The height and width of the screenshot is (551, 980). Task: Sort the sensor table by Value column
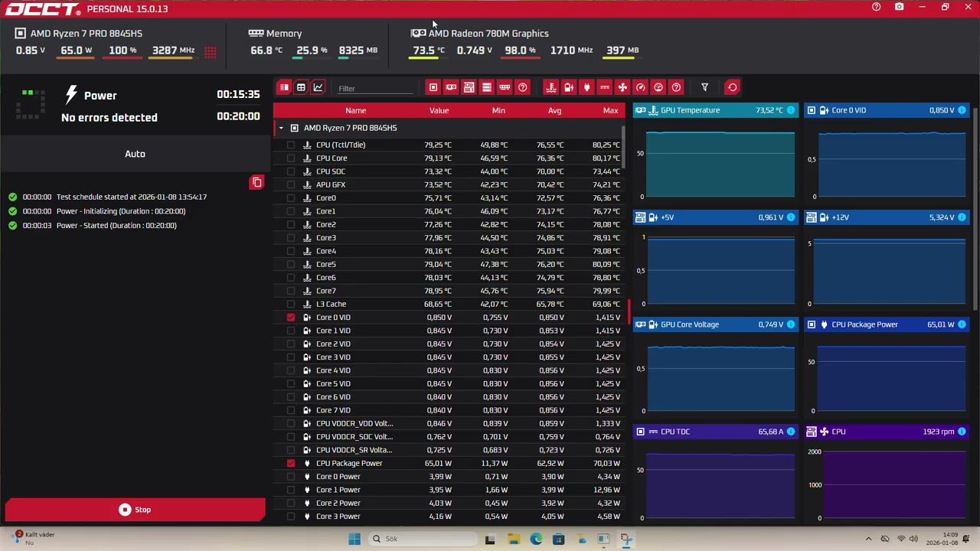[x=439, y=111]
